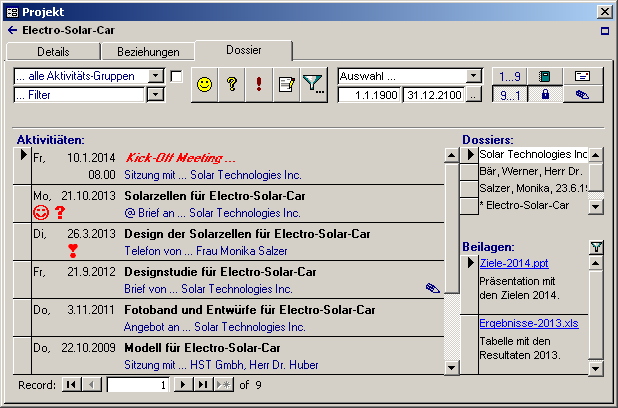Viewport: 618px width, 408px height.
Task: Select Solar Technologies Inc dossier entry
Action: (533, 154)
